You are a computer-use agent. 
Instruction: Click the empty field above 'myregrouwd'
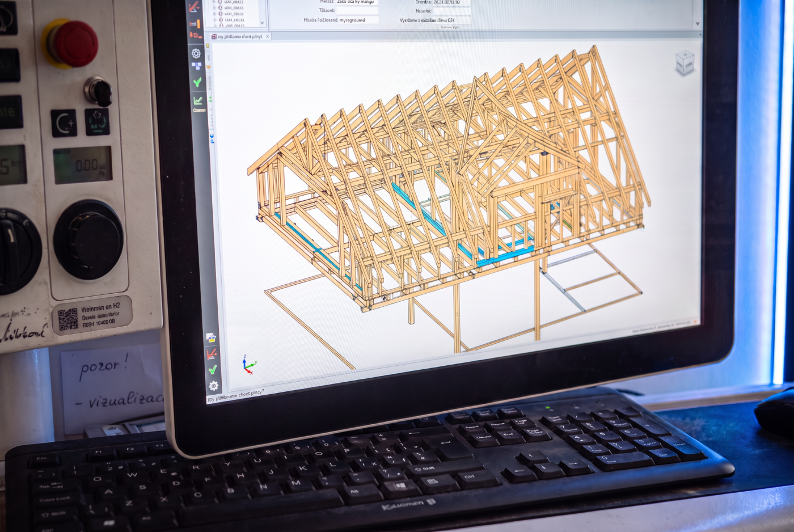[x=358, y=11]
